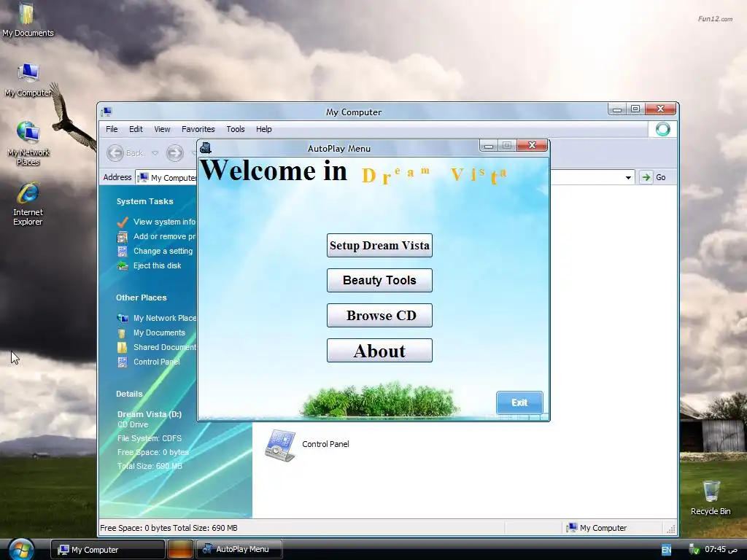Click the Go arrow button
This screenshot has height=560, width=747.
646,177
